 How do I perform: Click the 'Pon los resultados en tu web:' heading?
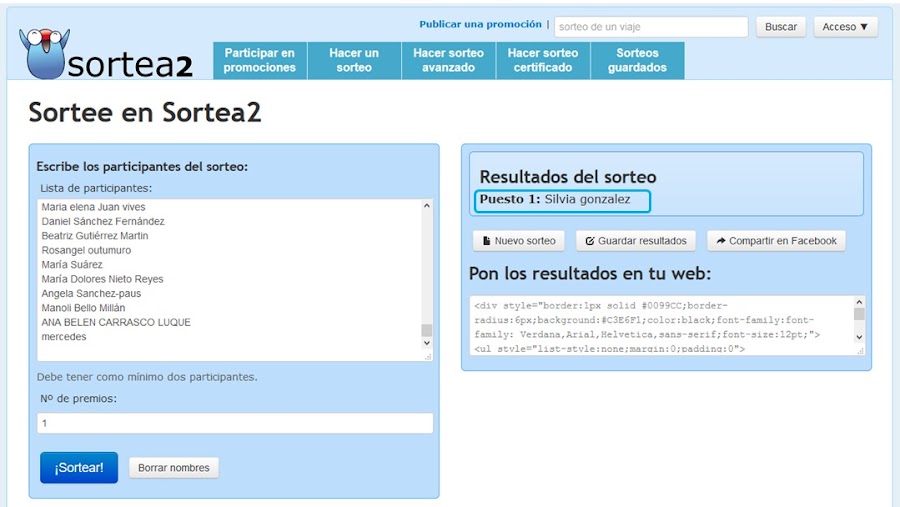590,273
